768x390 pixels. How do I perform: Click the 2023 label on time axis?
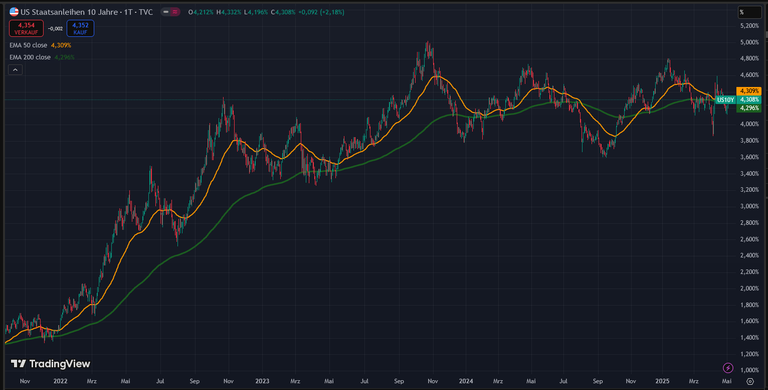click(263, 381)
